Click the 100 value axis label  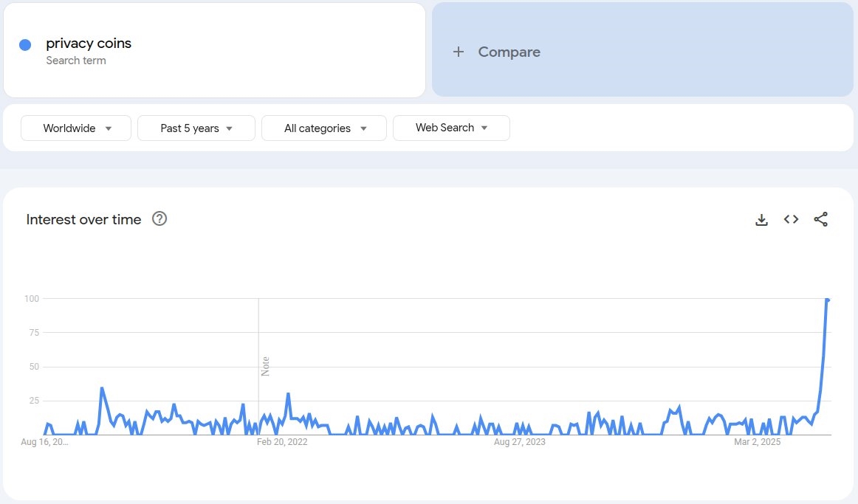point(31,299)
